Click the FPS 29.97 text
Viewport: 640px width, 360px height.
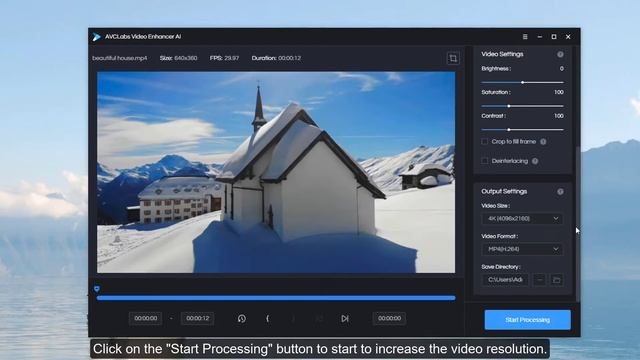coord(224,58)
